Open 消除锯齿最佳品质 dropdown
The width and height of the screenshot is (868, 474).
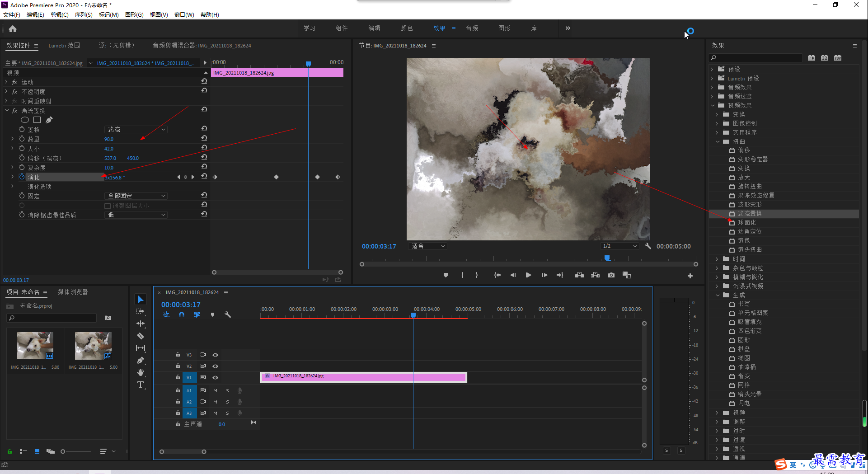136,215
